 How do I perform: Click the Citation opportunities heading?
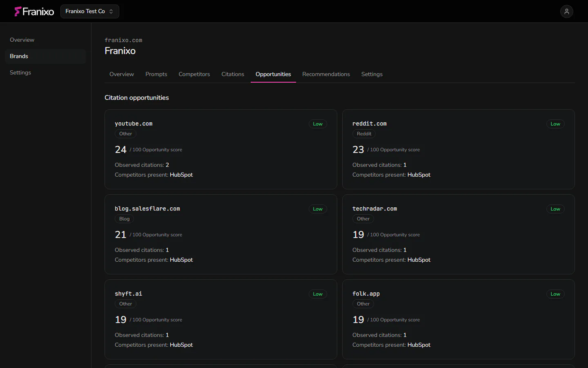click(137, 97)
